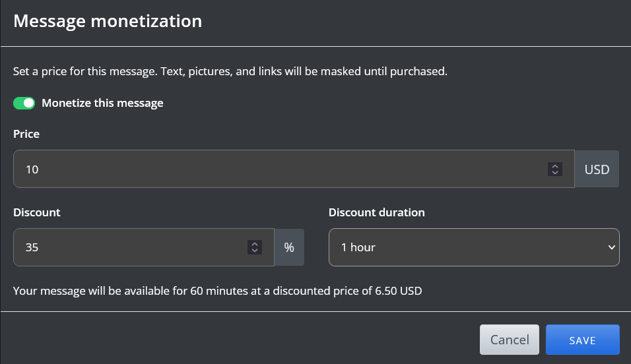This screenshot has width=631, height=364.
Task: Decrease the discount with the down arrow
Action: pyautogui.click(x=254, y=251)
